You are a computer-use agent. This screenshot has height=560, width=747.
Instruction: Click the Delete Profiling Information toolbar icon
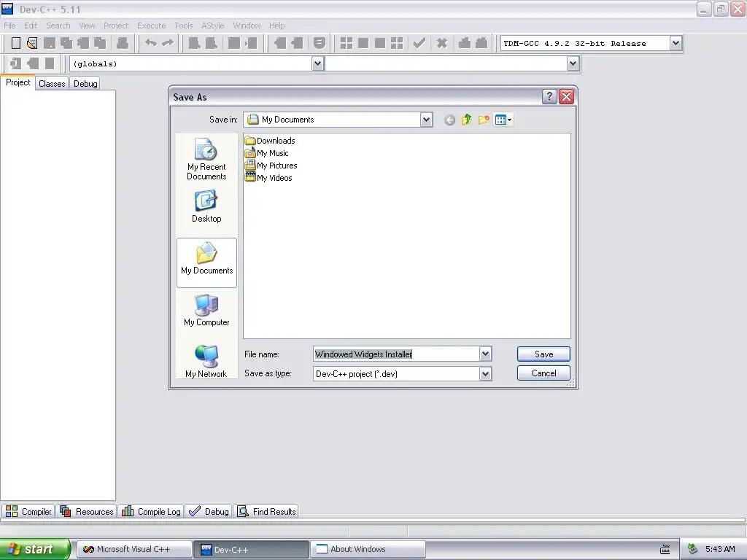pos(481,43)
